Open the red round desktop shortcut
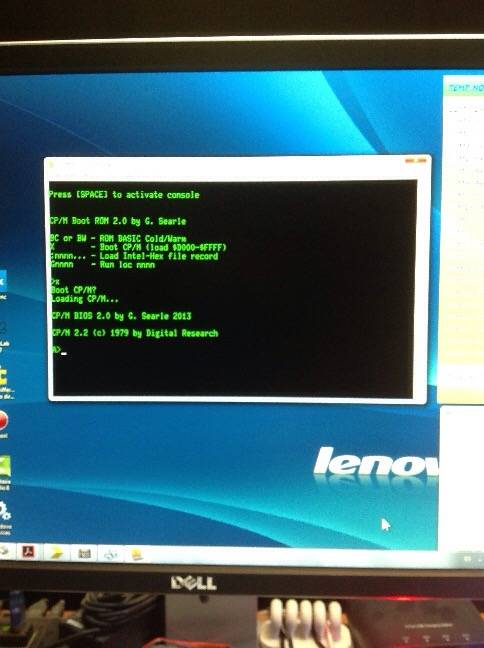 coord(3,421)
